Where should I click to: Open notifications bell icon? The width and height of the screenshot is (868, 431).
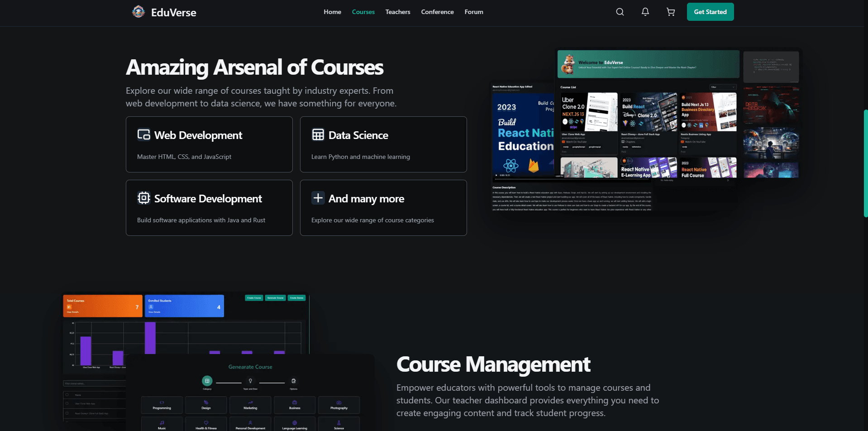coord(645,12)
